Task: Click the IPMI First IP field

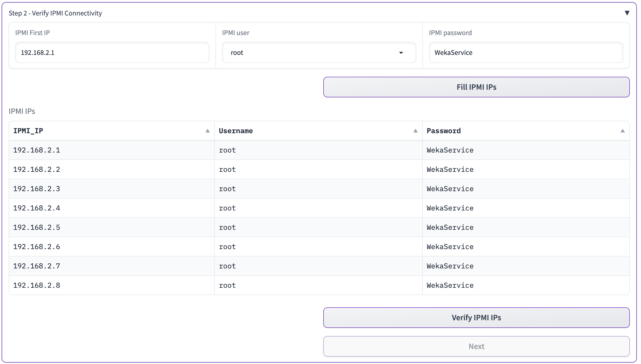Action: (x=112, y=53)
